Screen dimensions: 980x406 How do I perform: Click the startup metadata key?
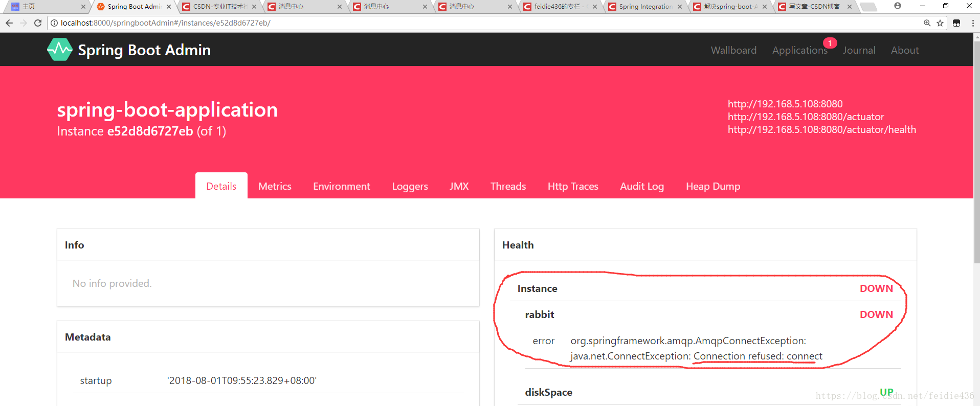point(96,380)
